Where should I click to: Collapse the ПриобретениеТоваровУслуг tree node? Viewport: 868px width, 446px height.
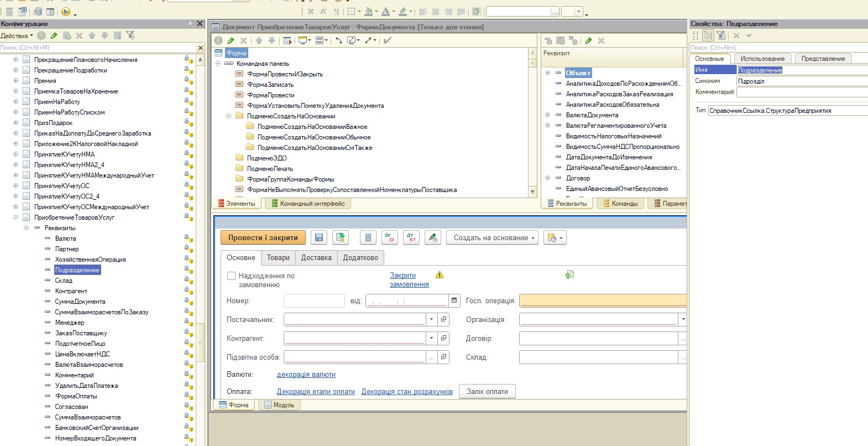click(x=15, y=217)
